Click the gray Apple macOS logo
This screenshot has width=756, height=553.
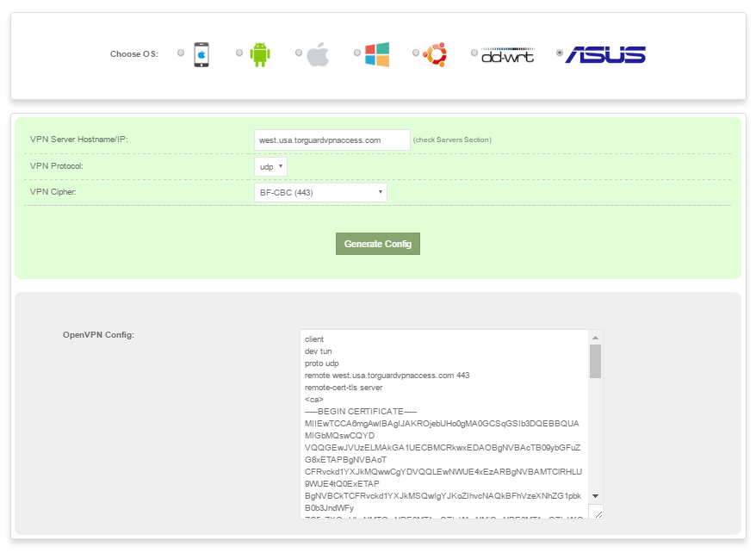coord(318,54)
